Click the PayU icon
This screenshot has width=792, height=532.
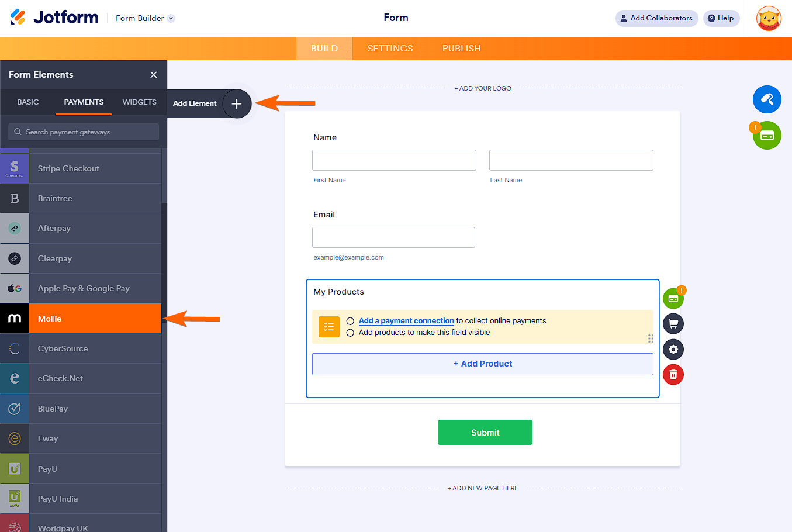pyautogui.click(x=15, y=469)
